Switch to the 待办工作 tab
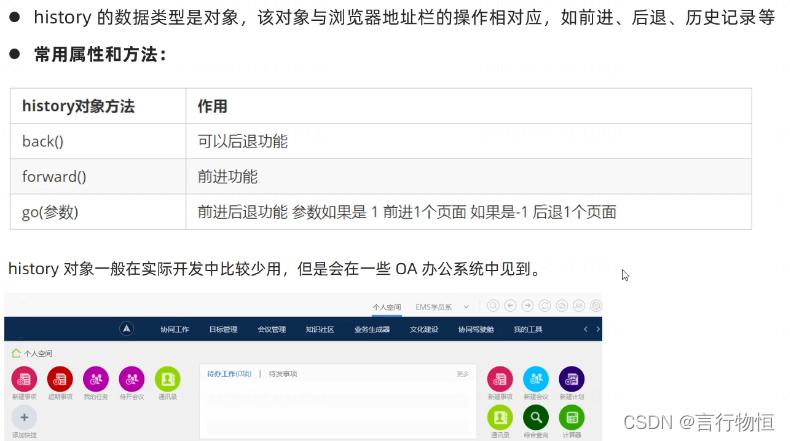This screenshot has height=441, width=790. tap(229, 374)
